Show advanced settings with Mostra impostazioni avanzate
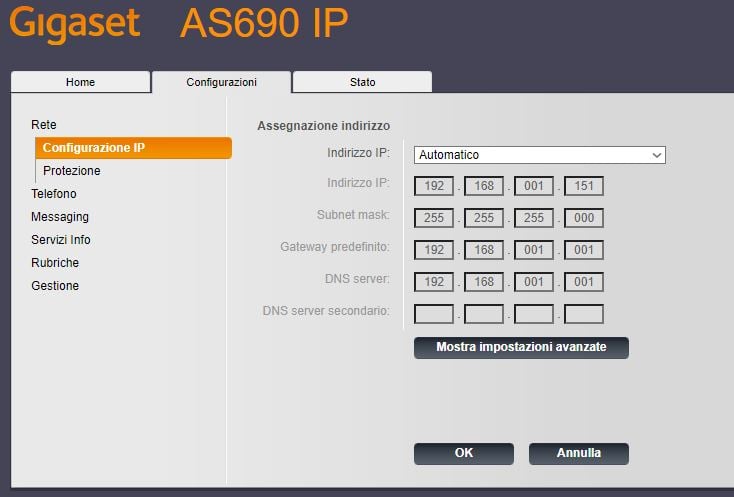The height and width of the screenshot is (497, 734). click(521, 348)
